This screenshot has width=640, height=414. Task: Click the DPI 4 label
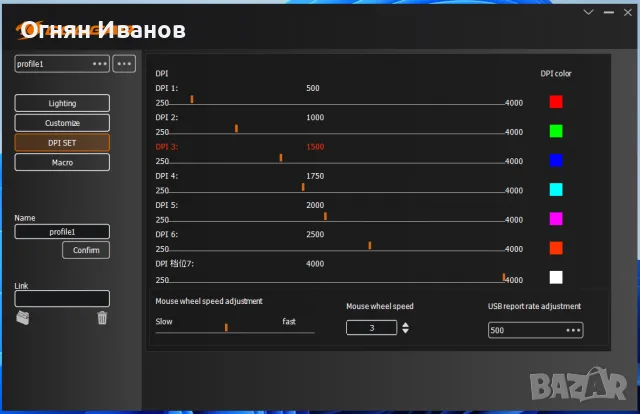pos(167,176)
